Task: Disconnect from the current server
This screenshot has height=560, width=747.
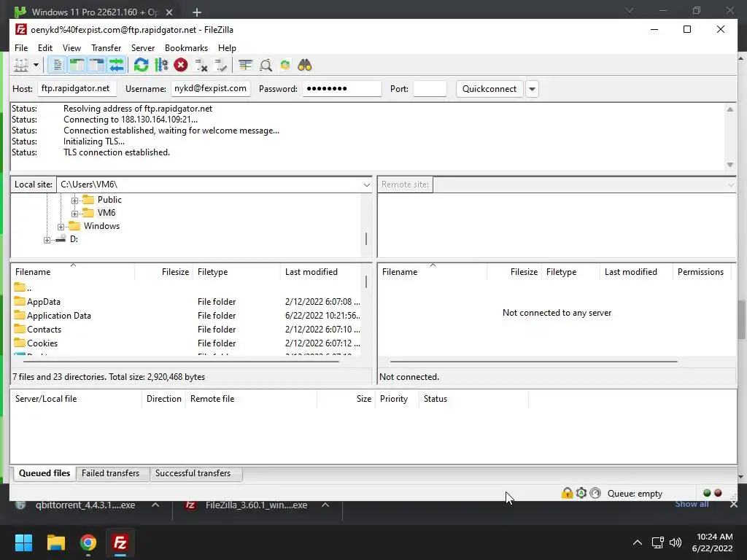Action: pyautogui.click(x=201, y=65)
